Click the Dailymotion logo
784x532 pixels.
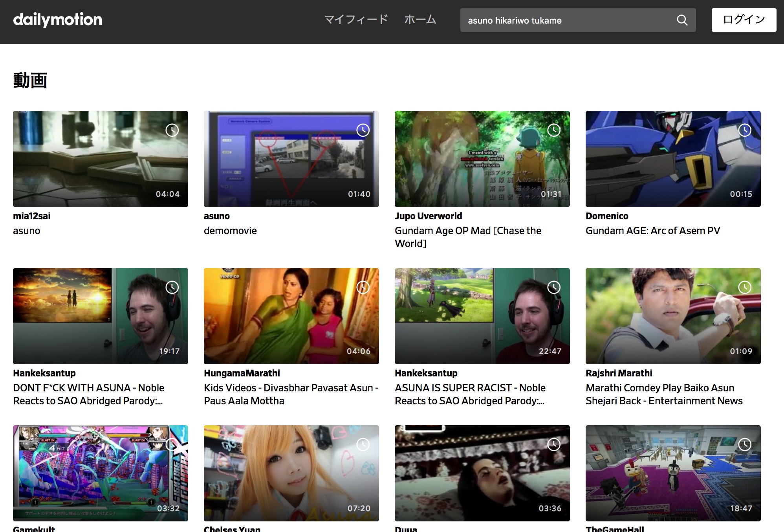click(57, 19)
